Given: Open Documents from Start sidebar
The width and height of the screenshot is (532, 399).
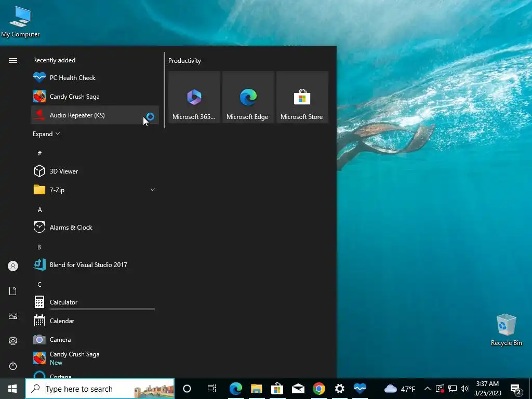Looking at the screenshot, I should (x=13, y=291).
